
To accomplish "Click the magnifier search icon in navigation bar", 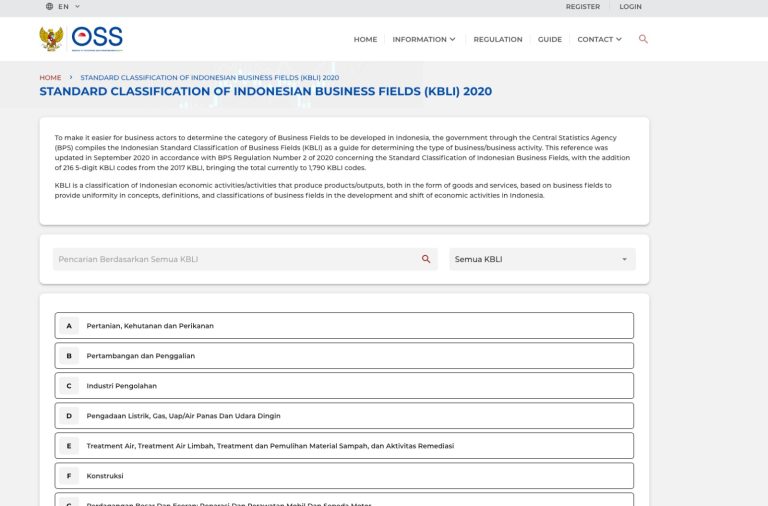I will 643,39.
